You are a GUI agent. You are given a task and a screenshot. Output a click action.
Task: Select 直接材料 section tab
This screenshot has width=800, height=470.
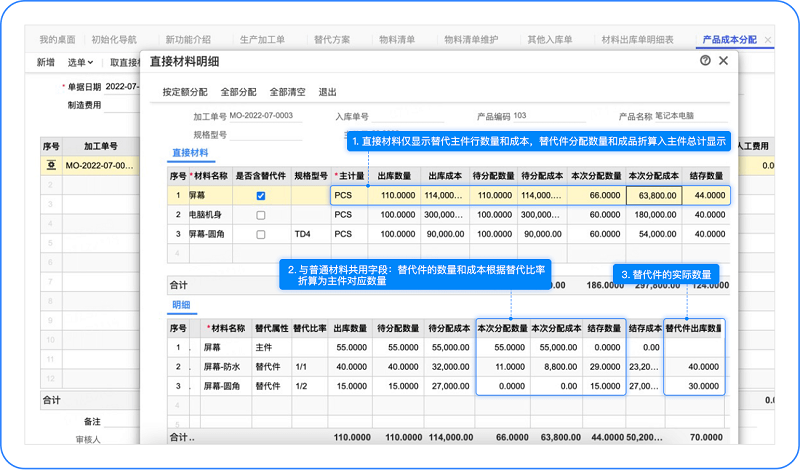tap(190, 153)
